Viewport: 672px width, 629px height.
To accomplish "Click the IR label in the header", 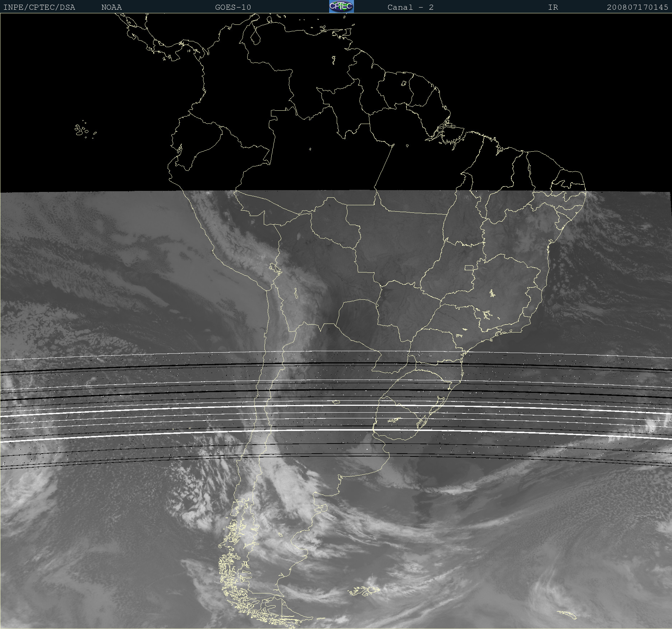I will click(x=553, y=7).
